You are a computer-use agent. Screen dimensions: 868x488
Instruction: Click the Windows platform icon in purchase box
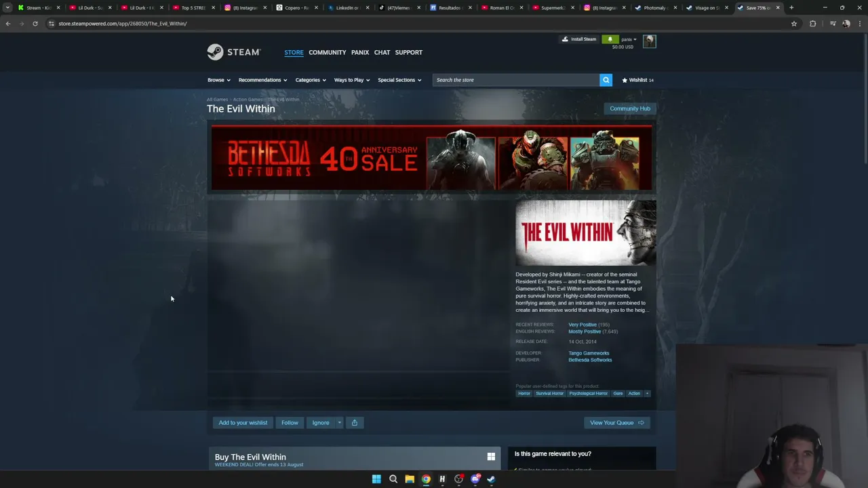(x=491, y=457)
